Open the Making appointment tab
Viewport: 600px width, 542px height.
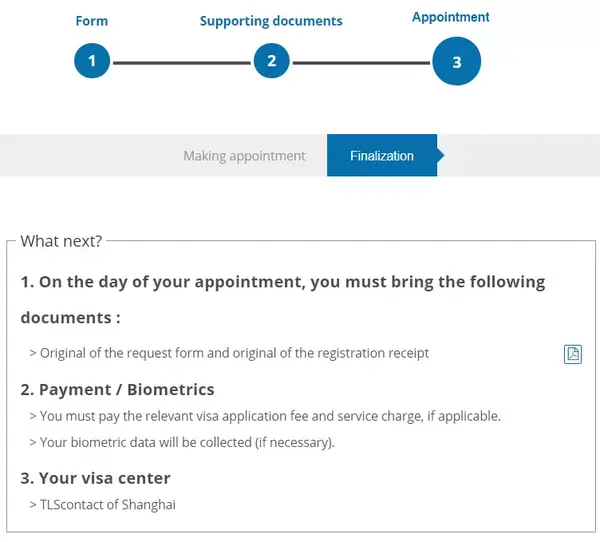click(x=244, y=156)
